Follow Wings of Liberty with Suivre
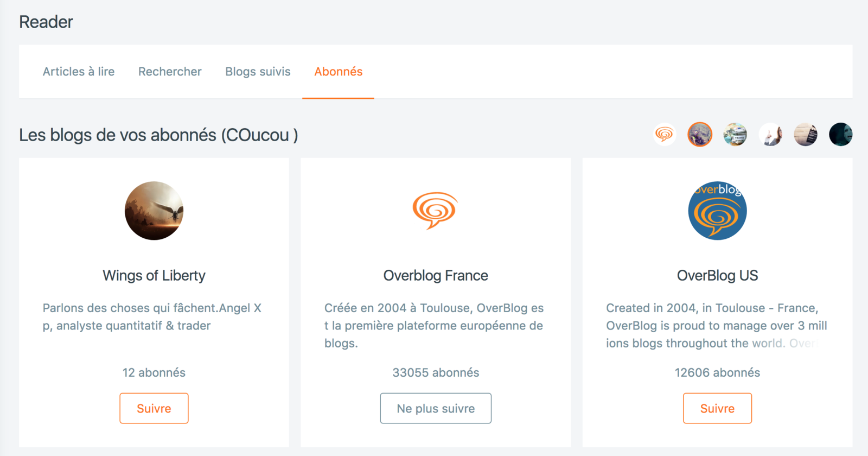This screenshot has height=456, width=868. pyautogui.click(x=154, y=408)
